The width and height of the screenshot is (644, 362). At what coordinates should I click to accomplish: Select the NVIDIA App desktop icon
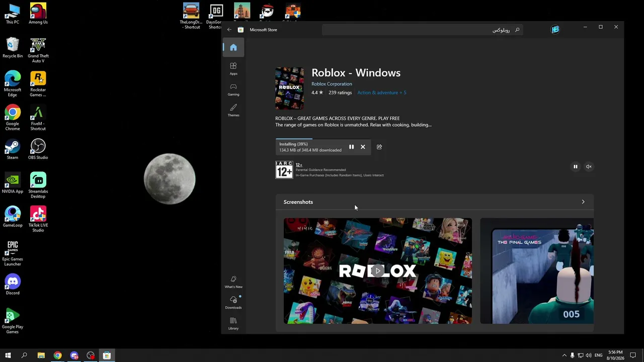[13, 183]
